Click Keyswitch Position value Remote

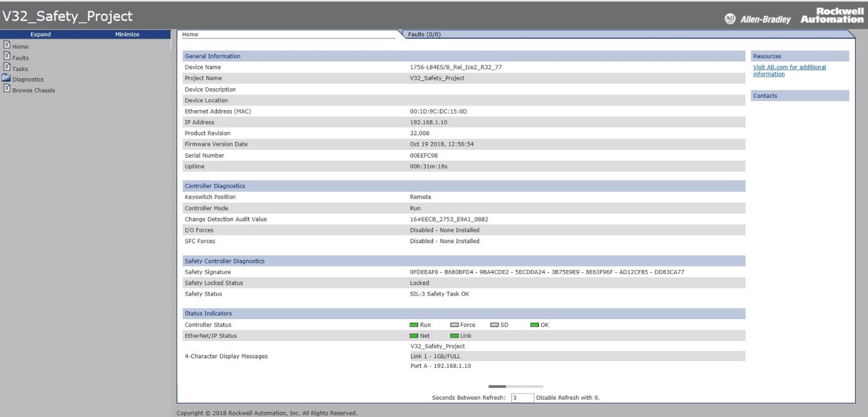point(420,197)
